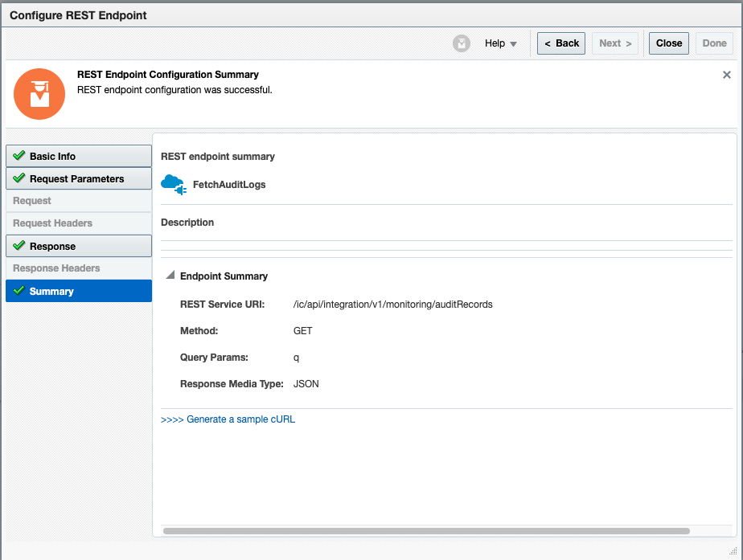Dismiss the success banner with the X icon

pyautogui.click(x=727, y=74)
